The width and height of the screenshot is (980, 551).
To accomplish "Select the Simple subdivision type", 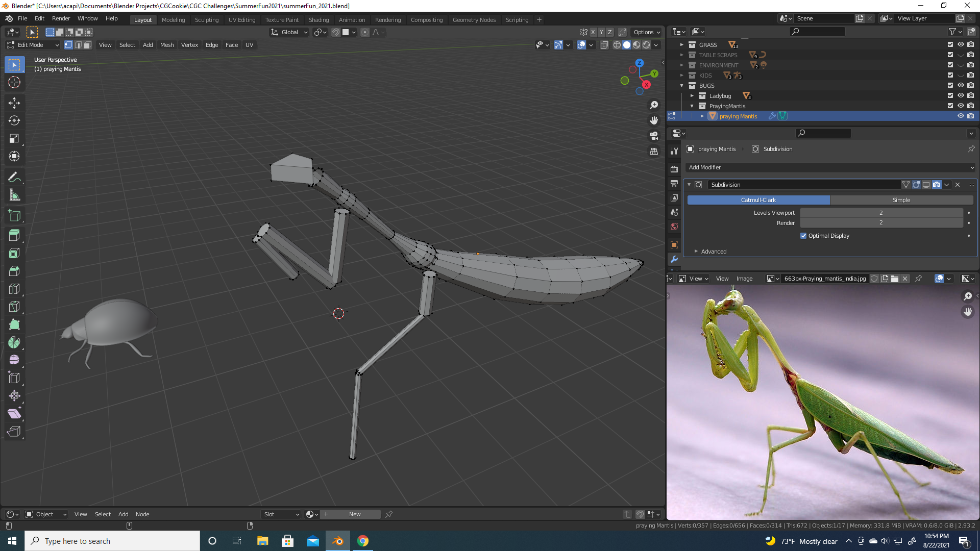I will pos(901,200).
